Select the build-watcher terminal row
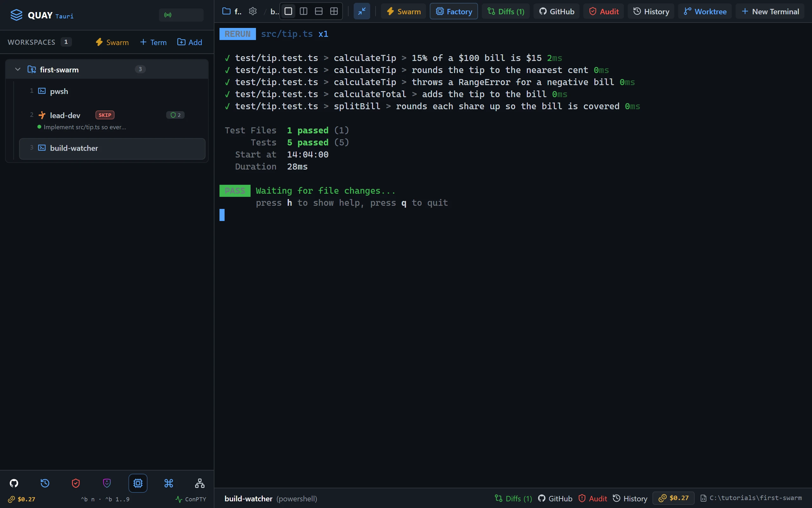The image size is (812, 508). [112, 149]
